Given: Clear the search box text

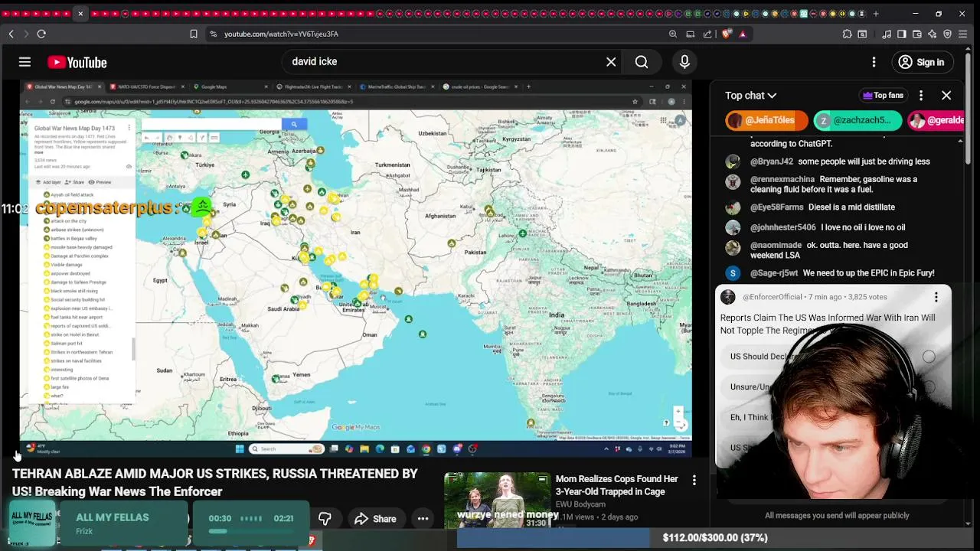Looking at the screenshot, I should point(611,62).
